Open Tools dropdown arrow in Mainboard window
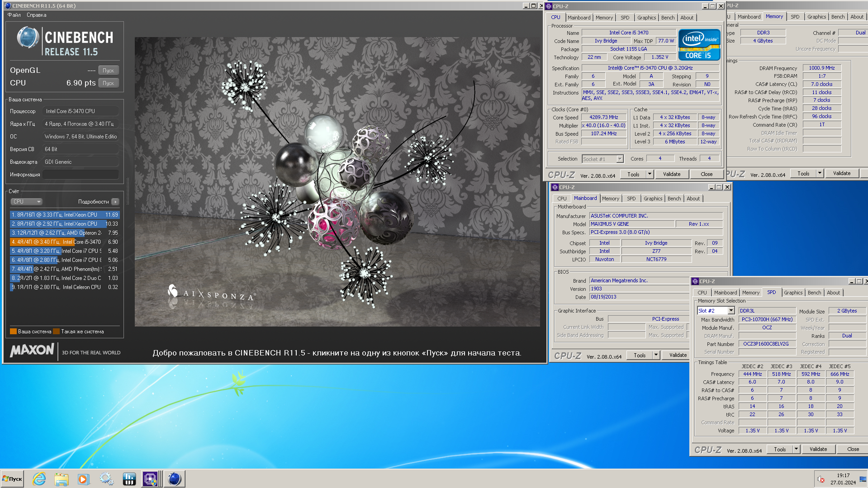Image resolution: width=868 pixels, height=488 pixels. [656, 355]
